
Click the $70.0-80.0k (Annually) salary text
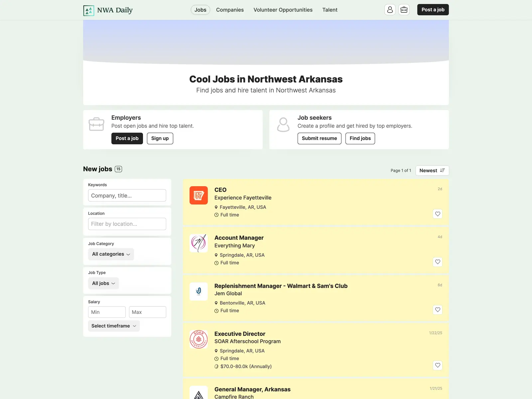pyautogui.click(x=246, y=366)
